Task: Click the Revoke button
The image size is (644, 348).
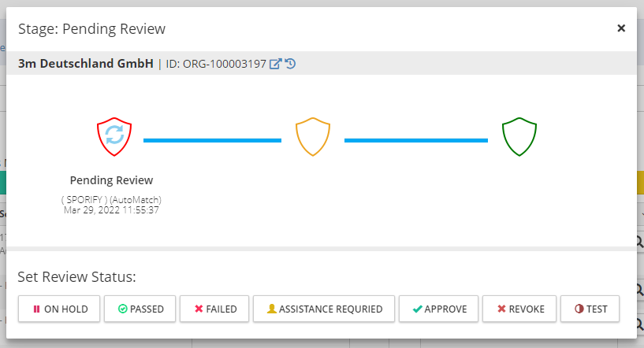Action: click(x=520, y=309)
